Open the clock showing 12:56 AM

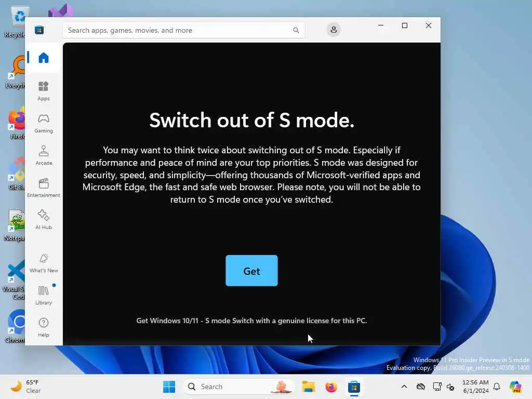click(476, 387)
